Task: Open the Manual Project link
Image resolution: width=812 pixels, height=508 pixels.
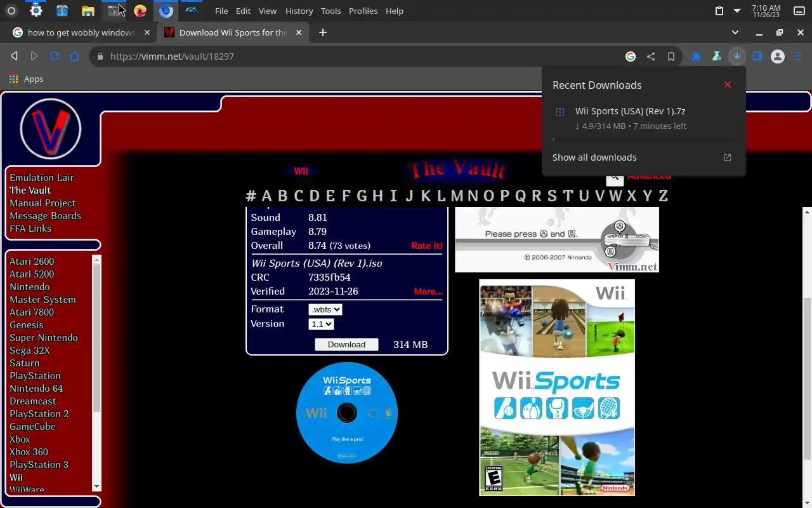Action: tap(43, 203)
